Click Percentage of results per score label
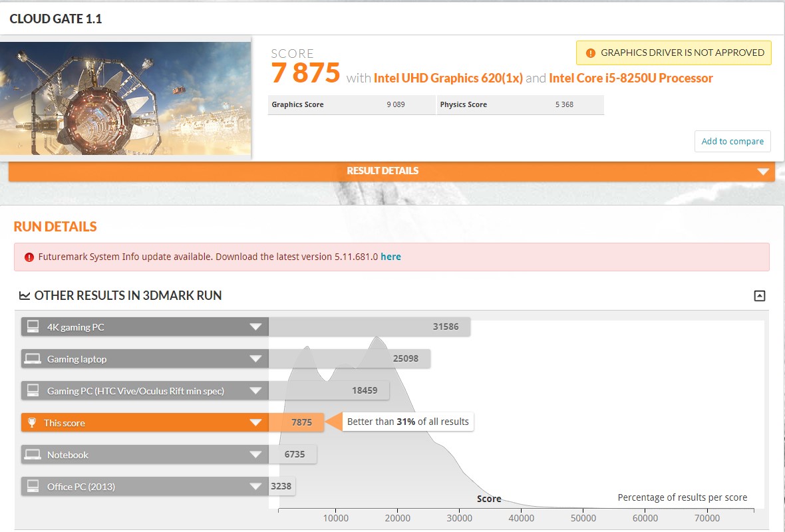The height and width of the screenshot is (532, 785). click(x=683, y=497)
